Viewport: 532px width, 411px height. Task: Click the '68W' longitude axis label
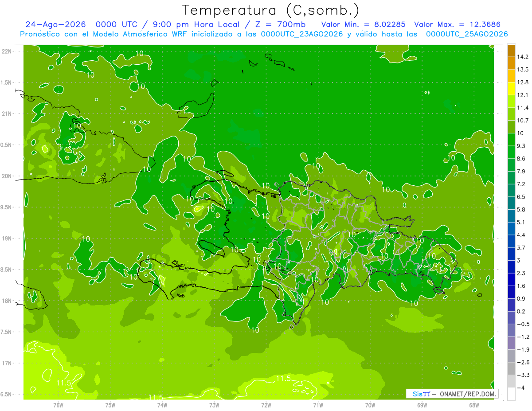[474, 405]
